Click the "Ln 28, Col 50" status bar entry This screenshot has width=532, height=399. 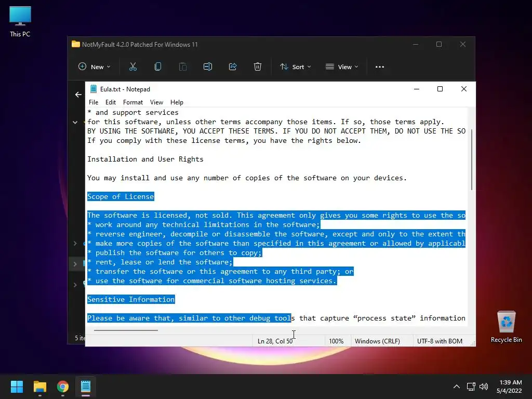pos(275,341)
